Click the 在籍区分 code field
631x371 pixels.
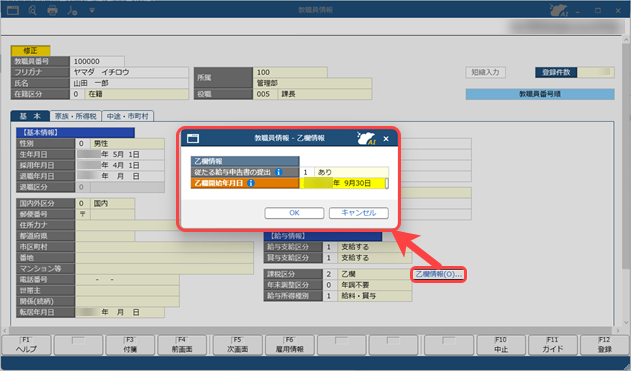[77, 94]
